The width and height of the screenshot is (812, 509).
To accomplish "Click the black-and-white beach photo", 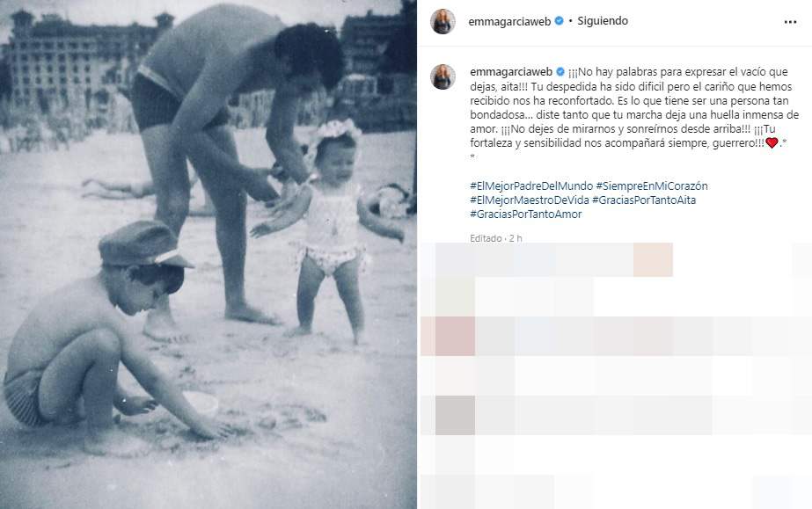I will tap(208, 255).
